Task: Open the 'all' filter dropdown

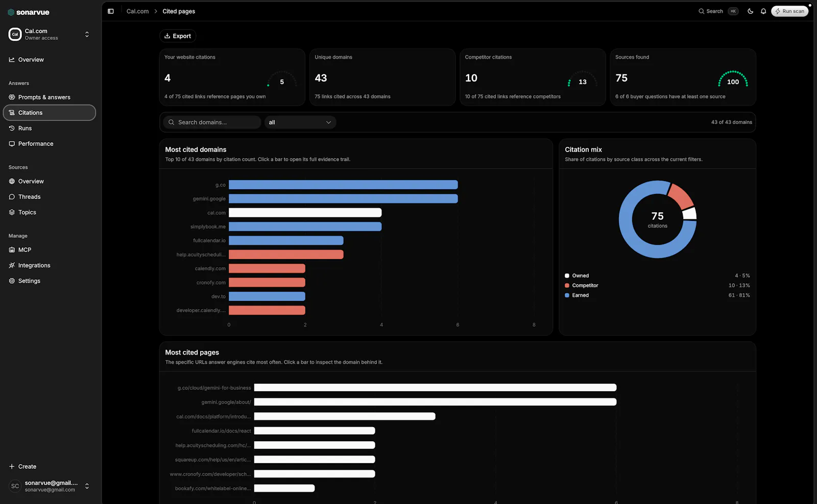Action: pyautogui.click(x=300, y=122)
